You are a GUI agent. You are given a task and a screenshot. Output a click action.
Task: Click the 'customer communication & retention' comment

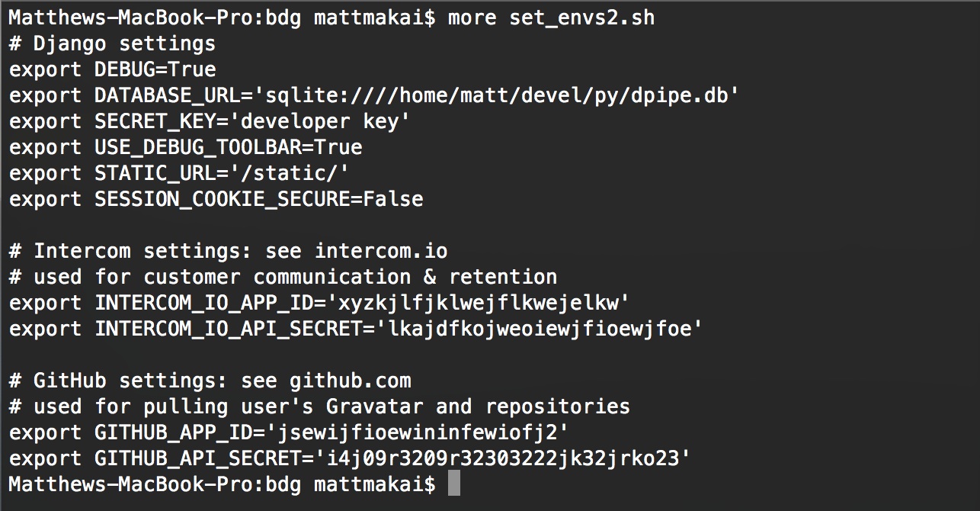tap(351, 277)
